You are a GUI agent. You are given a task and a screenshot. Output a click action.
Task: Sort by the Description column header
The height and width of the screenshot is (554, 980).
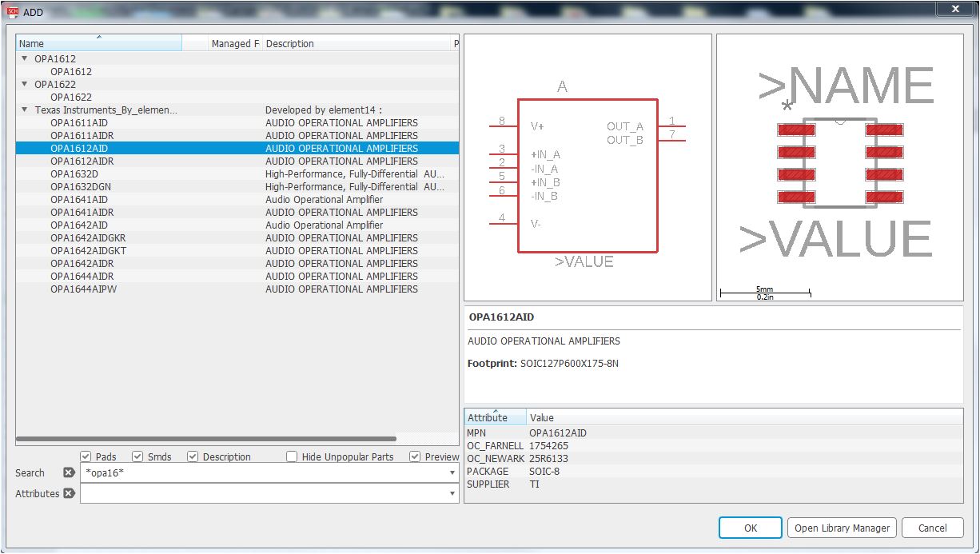coord(357,43)
